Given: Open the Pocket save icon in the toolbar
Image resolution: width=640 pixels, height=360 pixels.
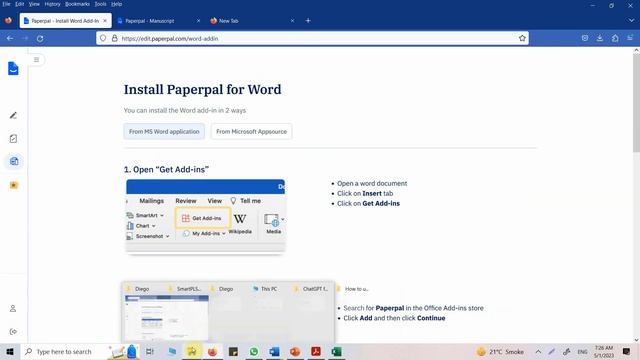Looking at the screenshot, I should coord(584,38).
